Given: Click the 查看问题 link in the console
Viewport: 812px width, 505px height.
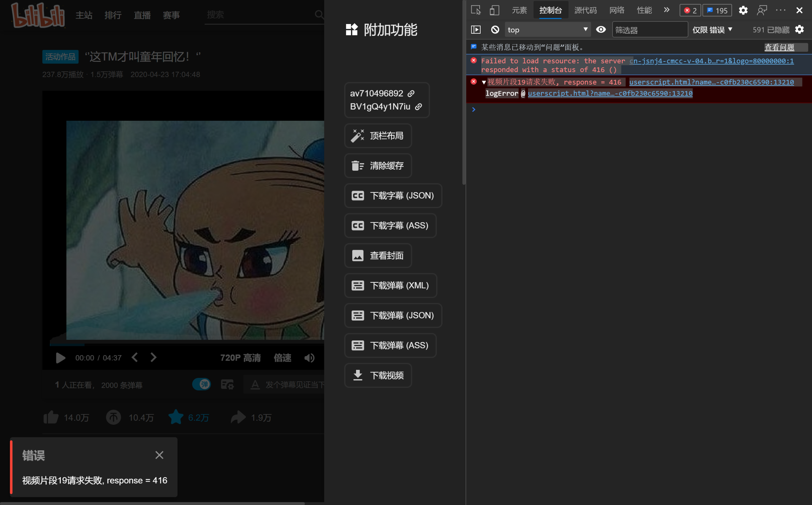Looking at the screenshot, I should click(x=779, y=47).
